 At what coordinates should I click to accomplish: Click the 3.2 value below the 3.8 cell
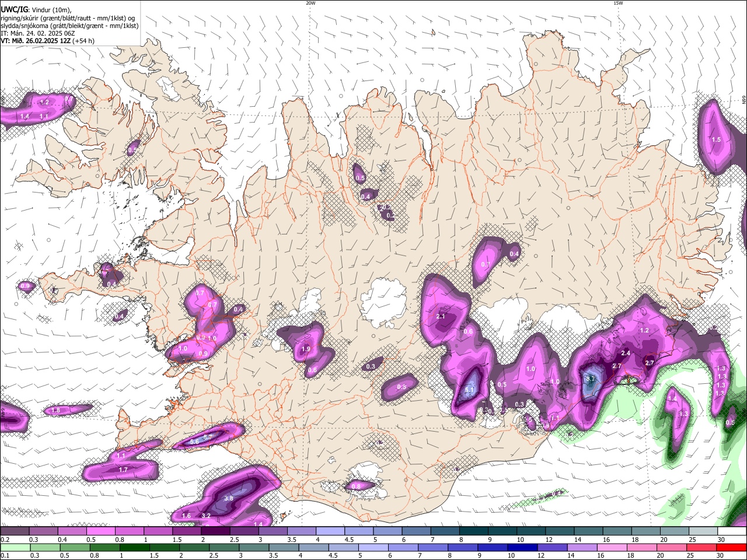point(206,516)
